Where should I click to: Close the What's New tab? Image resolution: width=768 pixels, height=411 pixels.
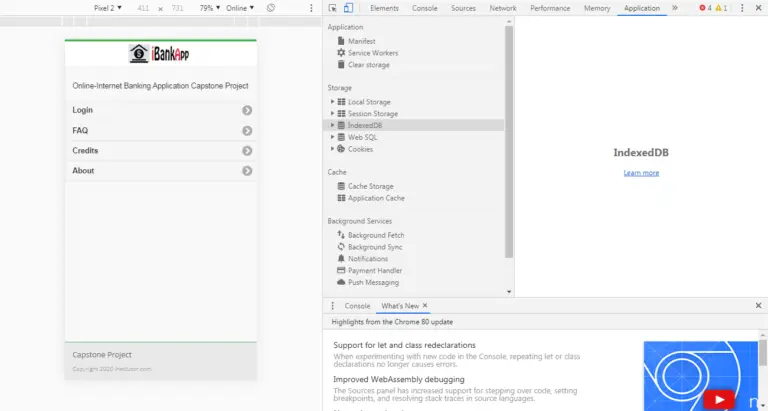pyautogui.click(x=425, y=306)
